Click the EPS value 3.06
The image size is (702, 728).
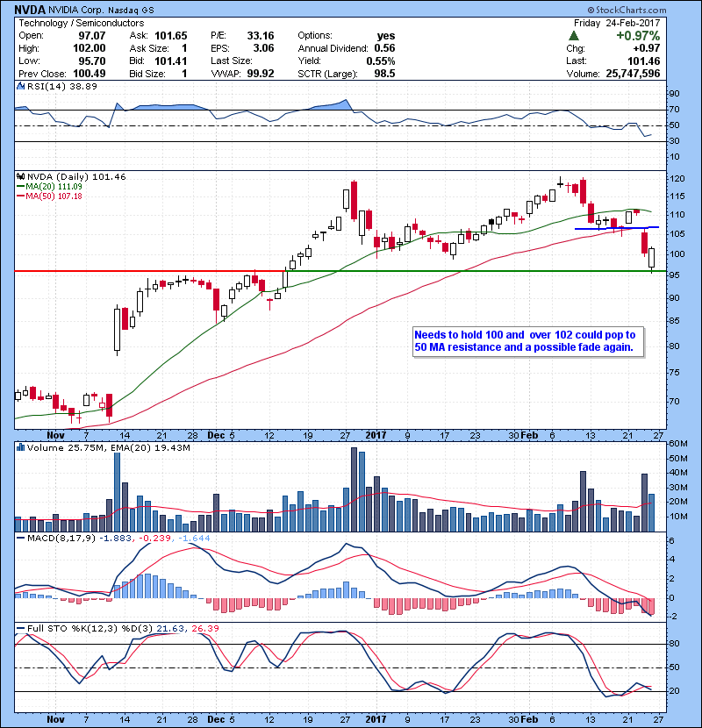[263, 48]
